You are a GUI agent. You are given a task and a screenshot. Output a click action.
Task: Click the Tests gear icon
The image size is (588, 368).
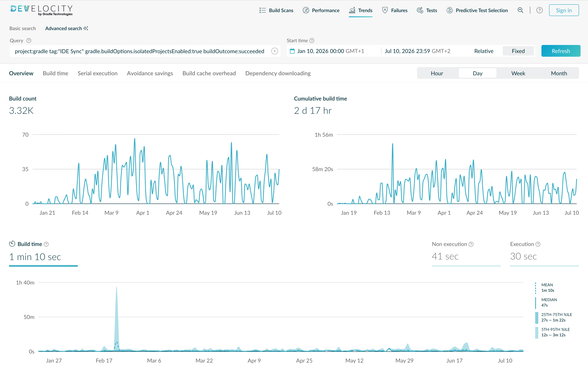point(420,10)
